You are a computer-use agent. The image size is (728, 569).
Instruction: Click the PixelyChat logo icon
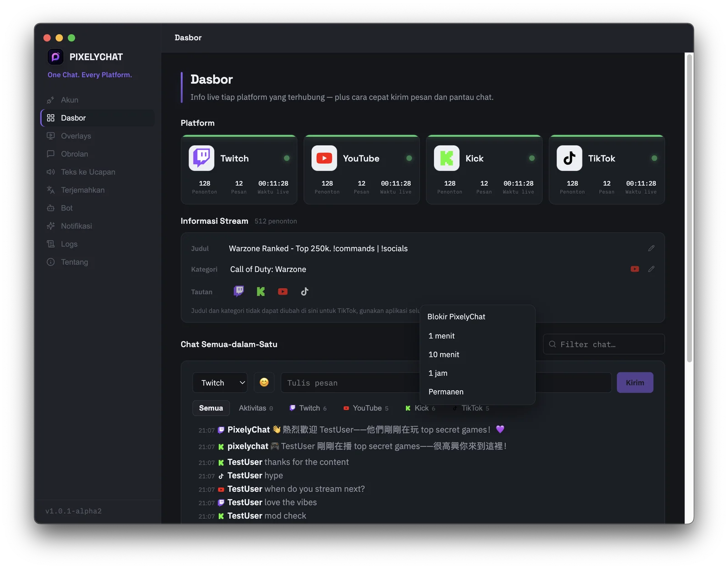click(x=56, y=57)
